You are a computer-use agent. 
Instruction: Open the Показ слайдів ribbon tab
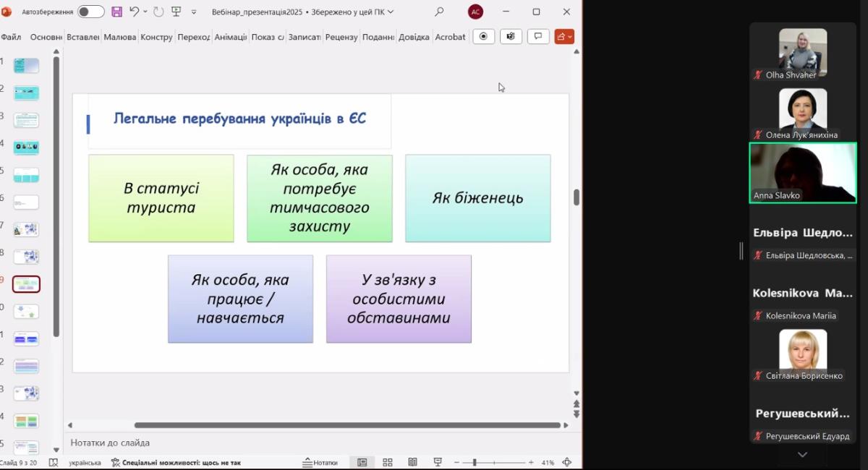268,37
